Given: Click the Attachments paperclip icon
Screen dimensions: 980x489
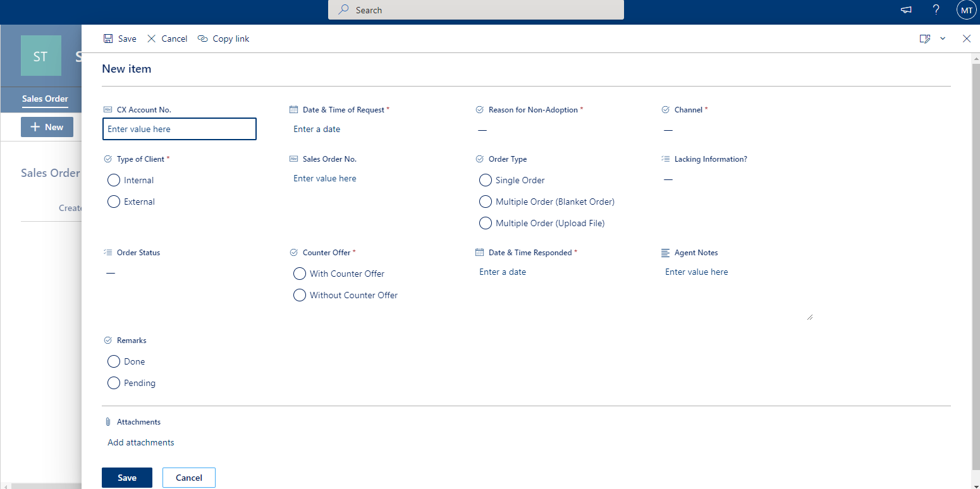Looking at the screenshot, I should 107,421.
